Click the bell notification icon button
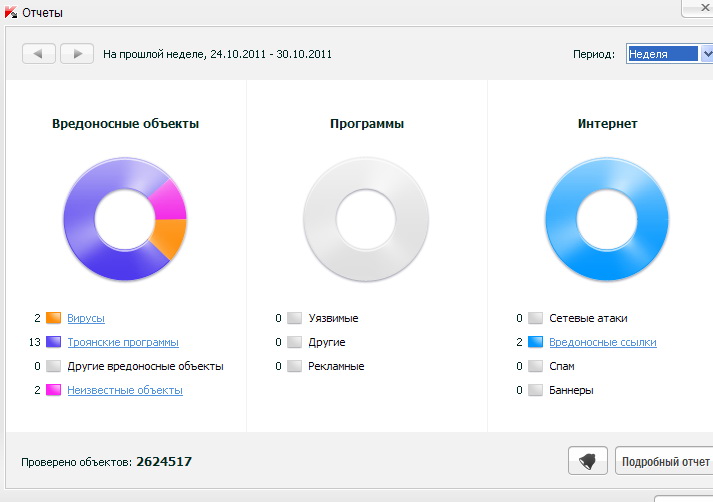 (587, 461)
